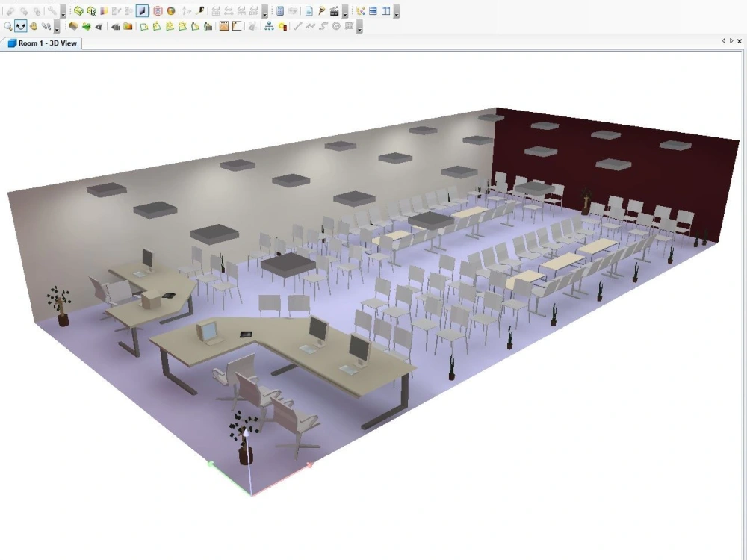The image size is (747, 560).
Task: Select the zoom magnifier tool
Action: pyautogui.click(x=9, y=26)
